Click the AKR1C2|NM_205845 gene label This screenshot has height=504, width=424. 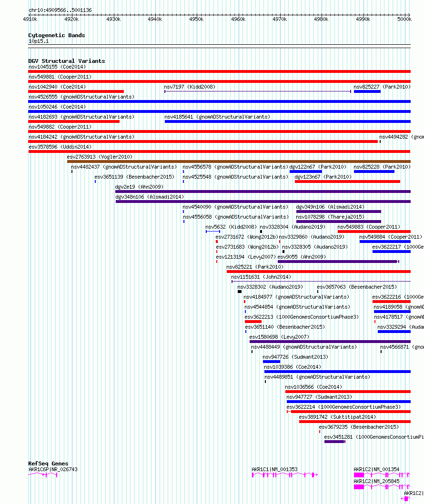point(376,481)
